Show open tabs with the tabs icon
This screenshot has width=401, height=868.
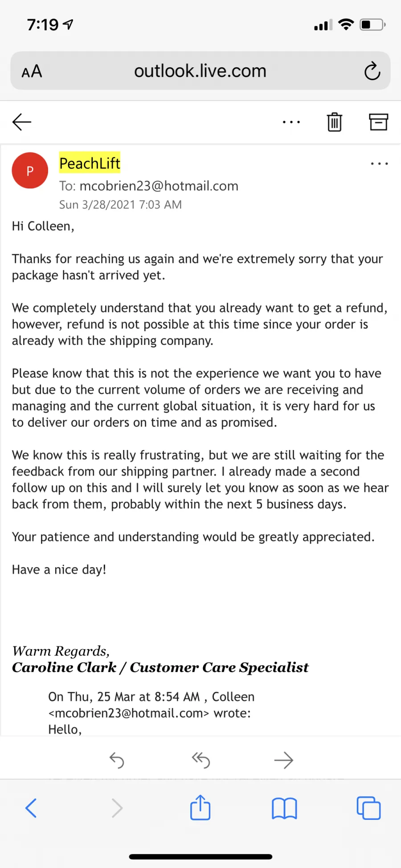pos(368,808)
